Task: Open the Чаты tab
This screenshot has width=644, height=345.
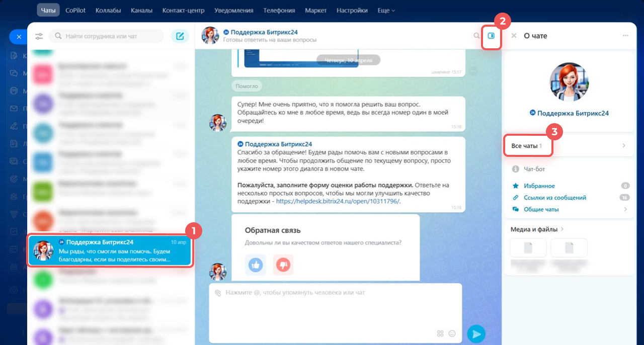Action: coord(48,10)
